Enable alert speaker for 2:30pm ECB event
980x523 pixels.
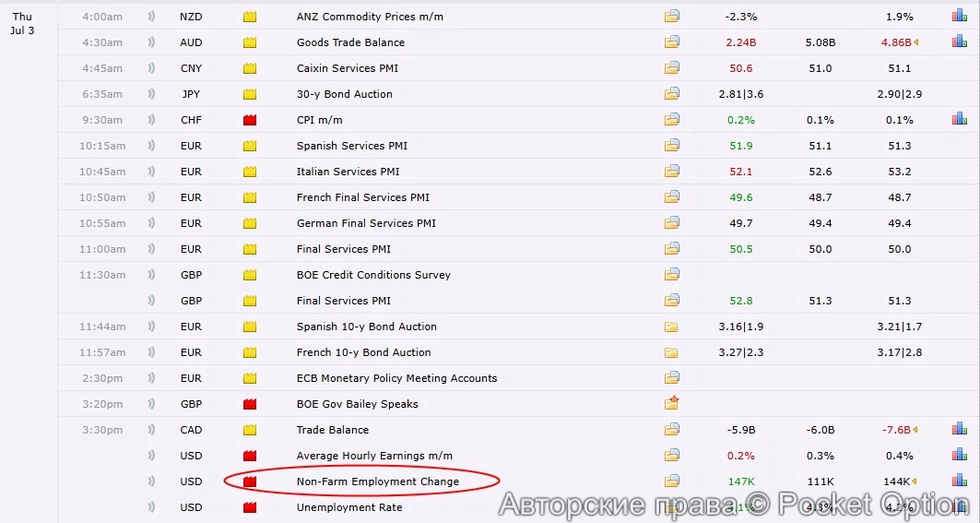(x=150, y=378)
